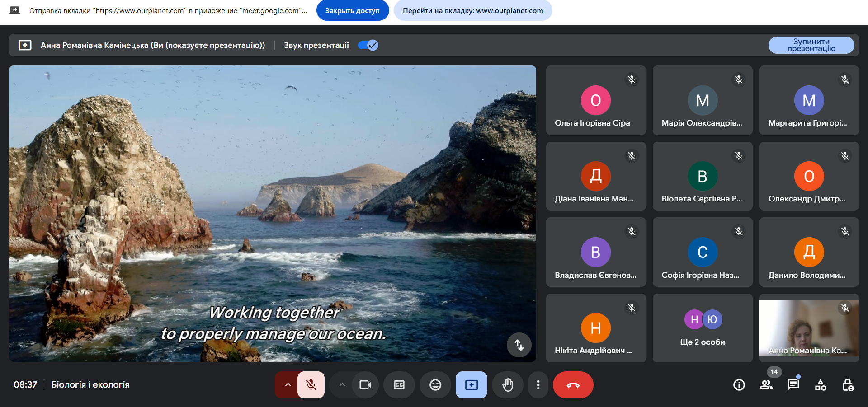Send a reaction with the emoji button
The width and height of the screenshot is (868, 407).
[435, 385]
